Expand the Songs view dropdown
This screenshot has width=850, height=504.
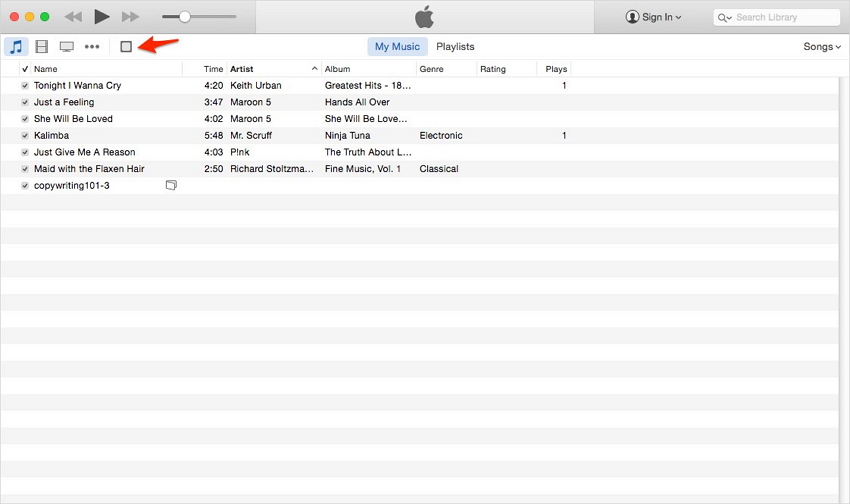click(x=822, y=47)
